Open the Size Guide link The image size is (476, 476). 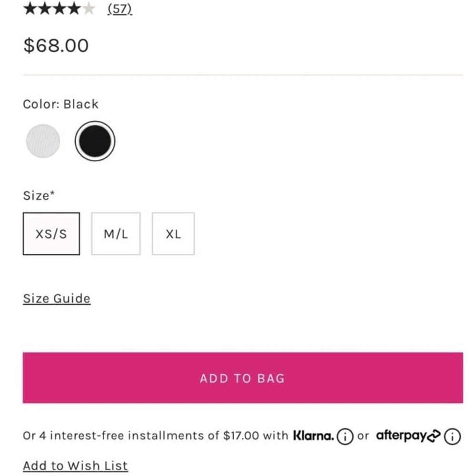pyautogui.click(x=57, y=299)
